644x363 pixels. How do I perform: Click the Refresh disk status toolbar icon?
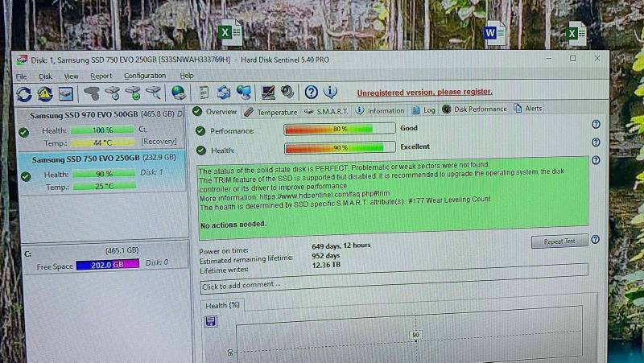pyautogui.click(x=24, y=94)
